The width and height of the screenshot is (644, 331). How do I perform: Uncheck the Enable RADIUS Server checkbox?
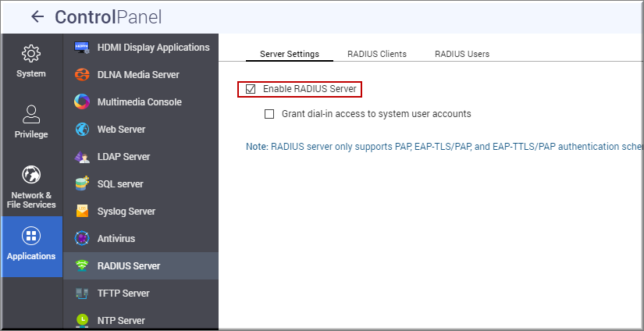click(251, 89)
